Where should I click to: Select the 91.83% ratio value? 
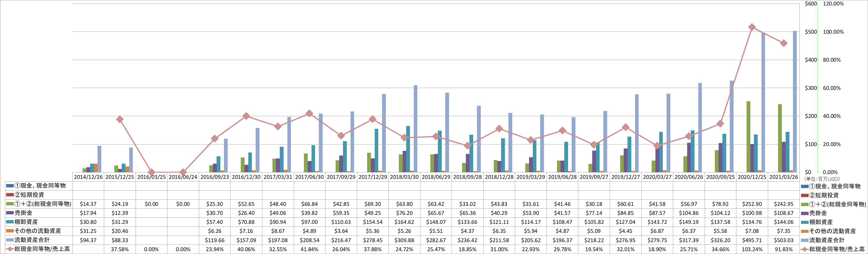pyautogui.click(x=784, y=249)
